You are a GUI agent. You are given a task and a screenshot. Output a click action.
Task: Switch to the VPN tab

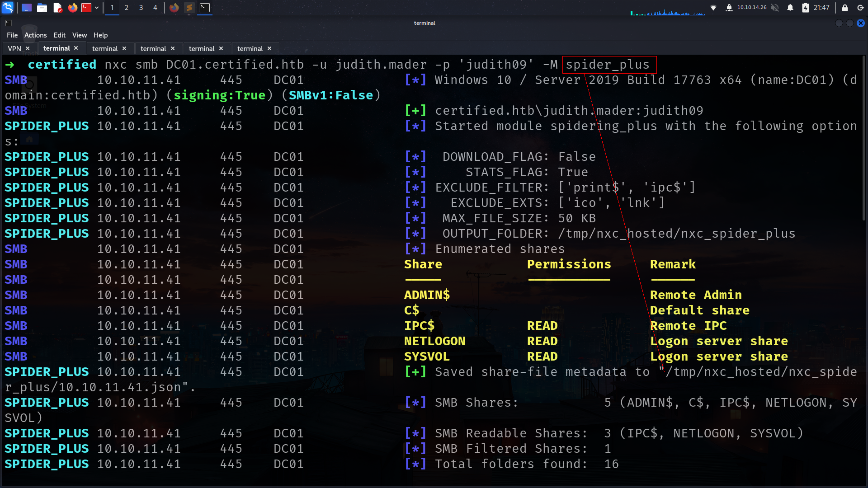(14, 48)
